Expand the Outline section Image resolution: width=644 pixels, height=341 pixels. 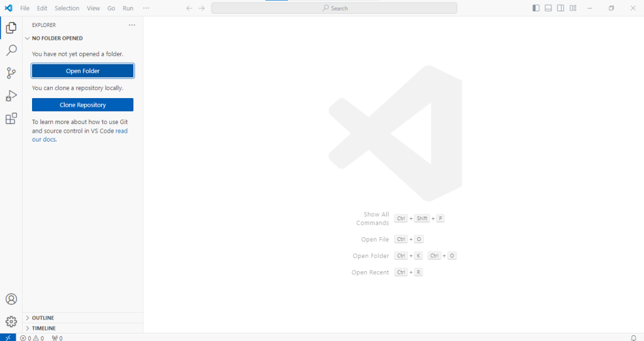(x=43, y=318)
